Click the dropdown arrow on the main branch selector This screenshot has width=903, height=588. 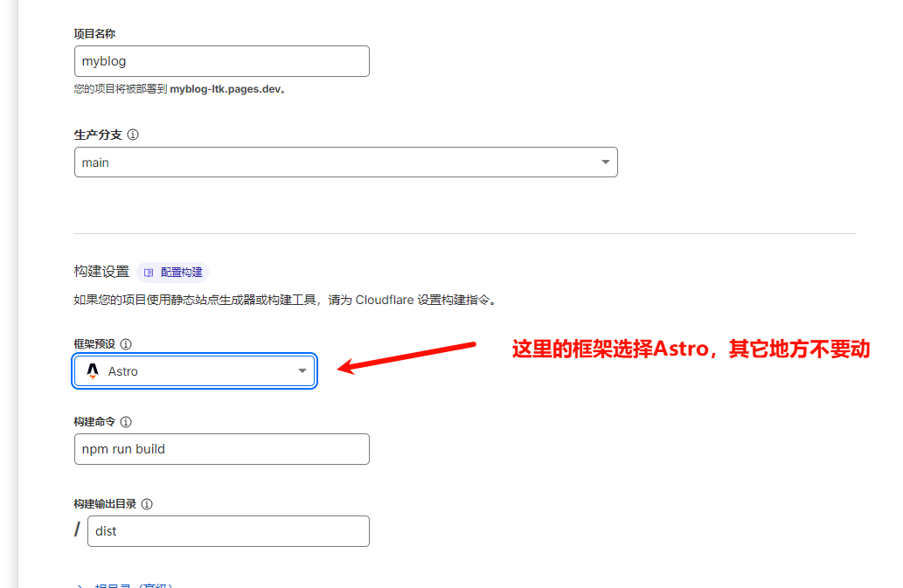[x=605, y=162]
